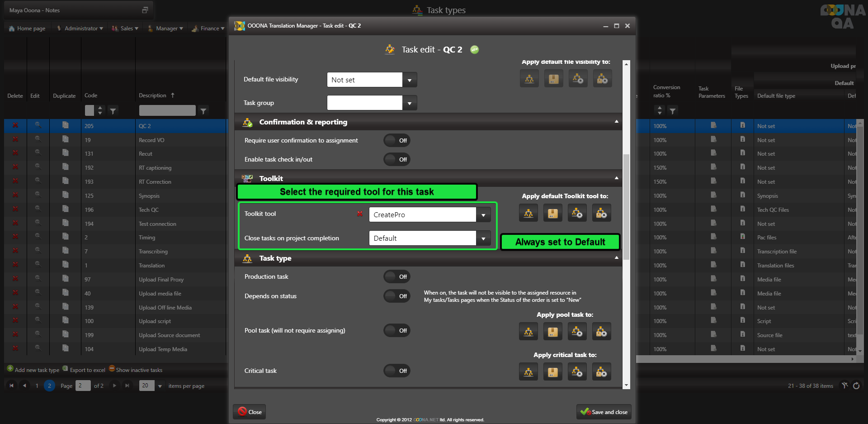The image size is (868, 424).
Task: Click edit magnifier icon for Synopsis row
Action: tap(38, 195)
